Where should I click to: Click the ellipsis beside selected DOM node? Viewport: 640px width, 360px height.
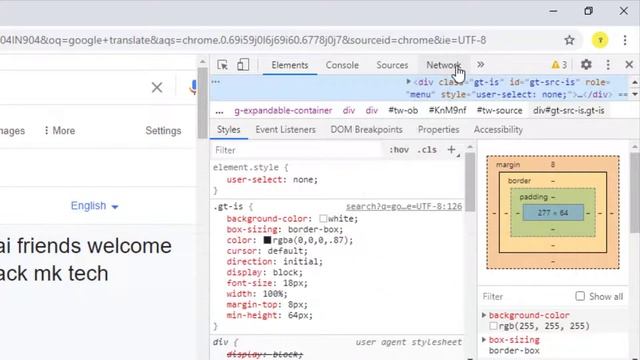point(216,82)
